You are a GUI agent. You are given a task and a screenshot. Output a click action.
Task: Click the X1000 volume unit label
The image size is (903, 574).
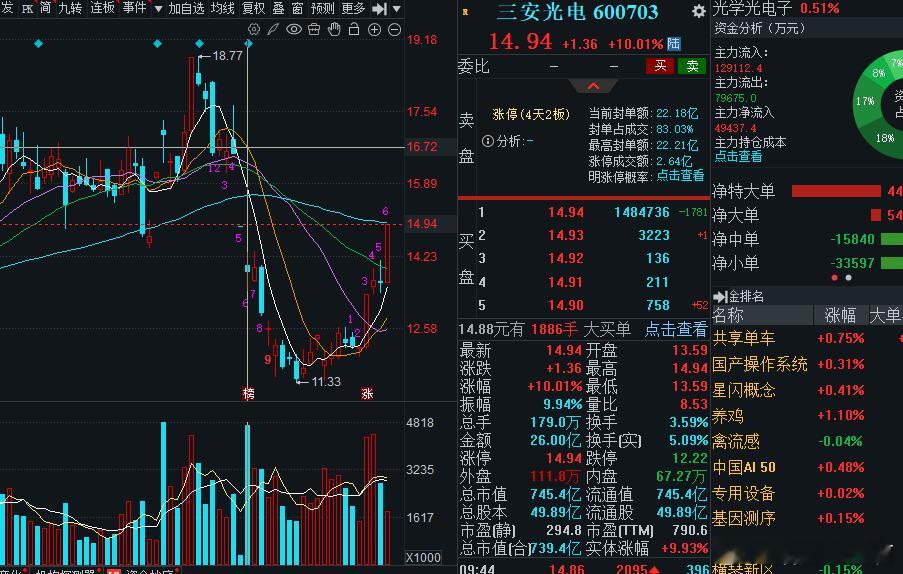click(x=423, y=557)
